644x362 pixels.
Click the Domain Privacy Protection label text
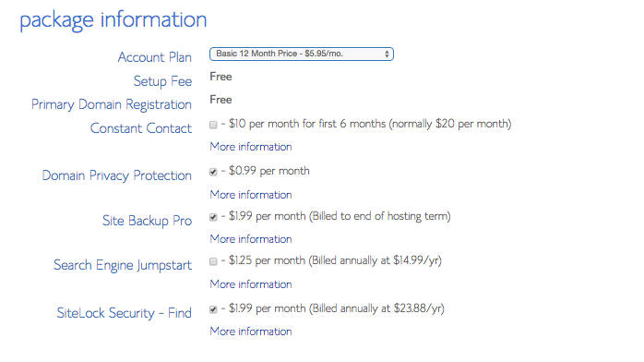coord(117,175)
